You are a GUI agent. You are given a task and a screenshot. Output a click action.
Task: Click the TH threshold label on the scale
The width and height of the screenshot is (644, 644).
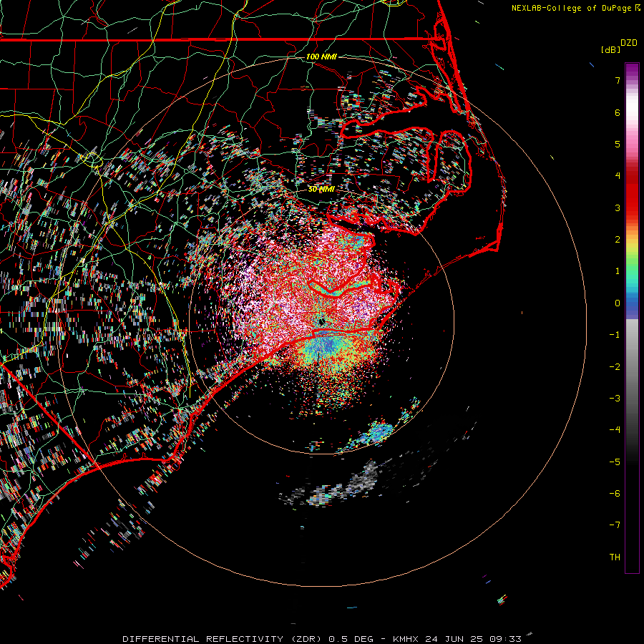pyautogui.click(x=615, y=557)
